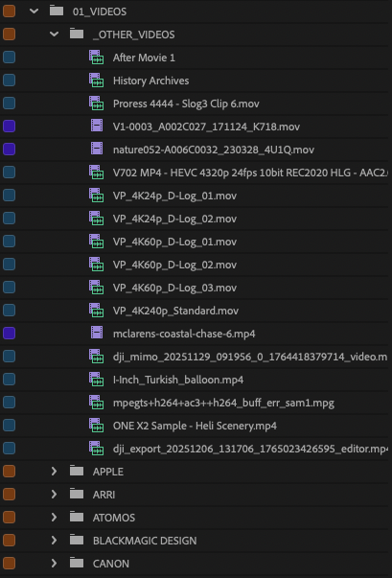Click icon of VP_4K24p_D-Log_01.mov
392x578 pixels.
[x=96, y=196]
